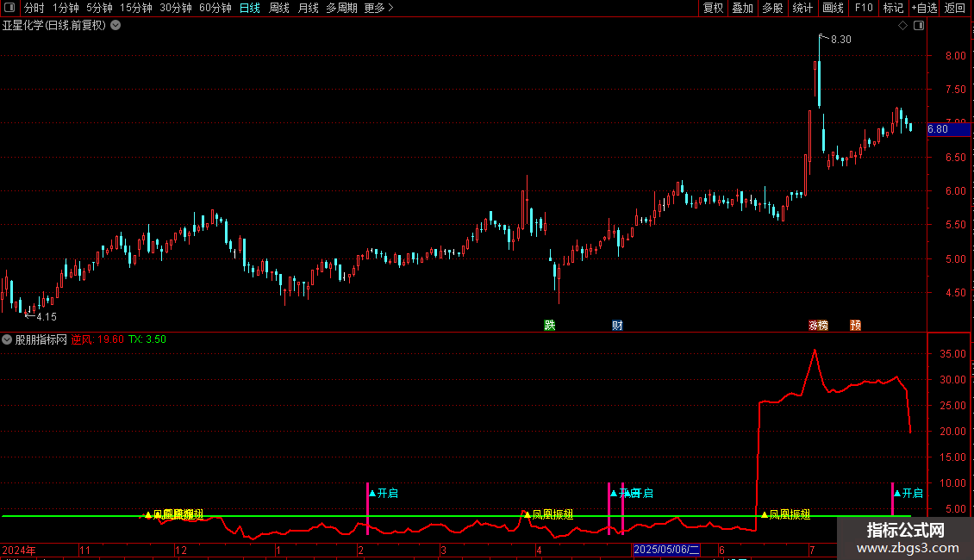974x560 pixels.
Task: Click the 叠加 overlay button
Action: pos(743,8)
